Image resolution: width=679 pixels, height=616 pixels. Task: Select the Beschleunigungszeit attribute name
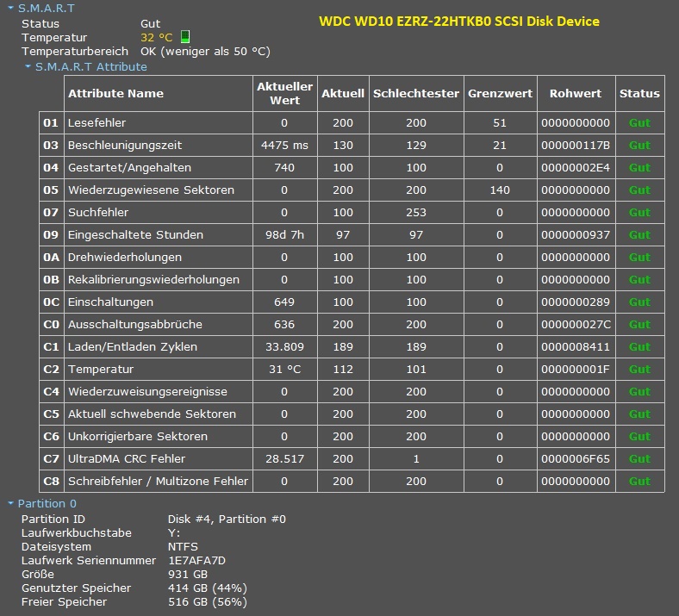(x=125, y=146)
